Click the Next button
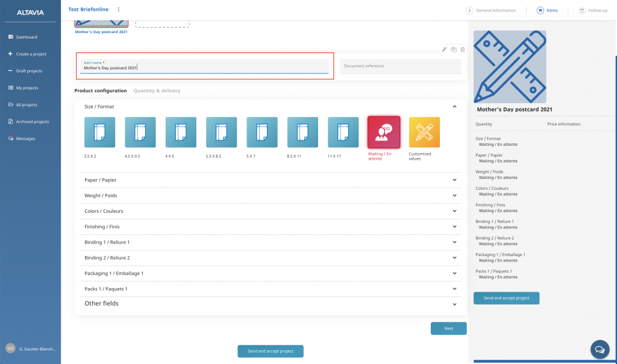The height and width of the screenshot is (364, 617). coord(448,328)
